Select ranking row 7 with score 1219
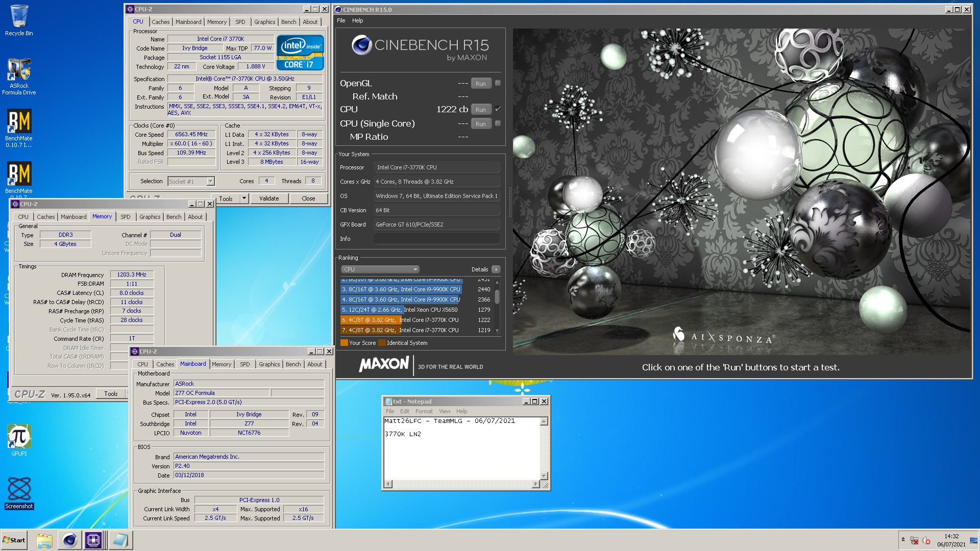 point(416,330)
